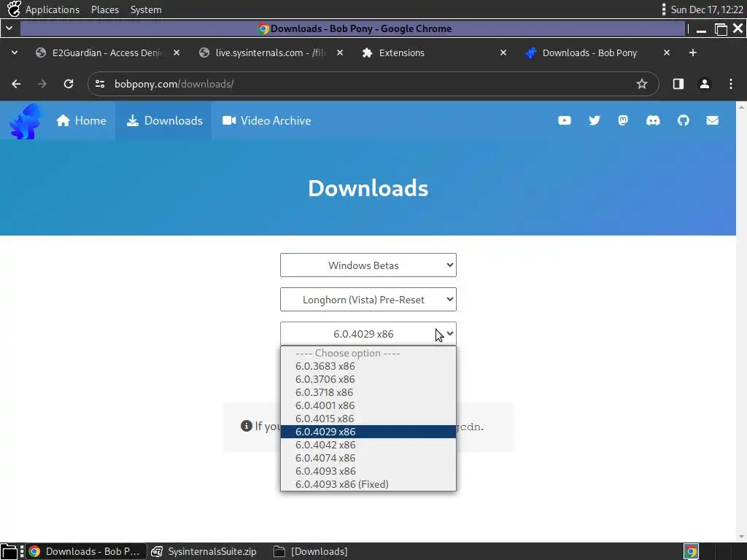Open the Places menu
The image size is (747, 560).
pos(105,9)
